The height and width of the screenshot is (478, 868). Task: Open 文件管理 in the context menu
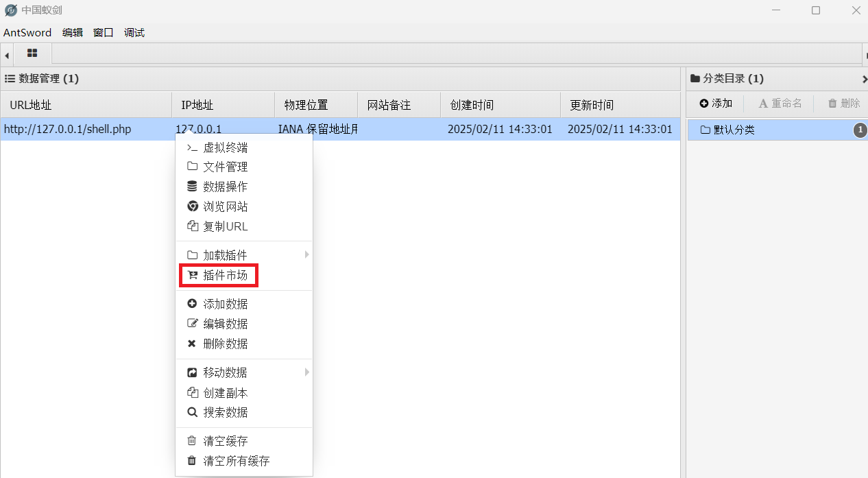pyautogui.click(x=244, y=167)
